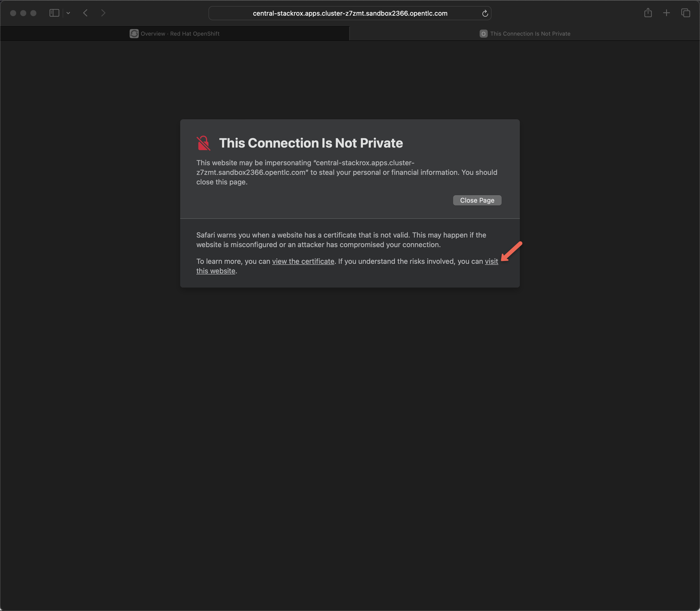This screenshot has width=700, height=611.
Task: Reload the page using the refresh icon
Action: [485, 13]
